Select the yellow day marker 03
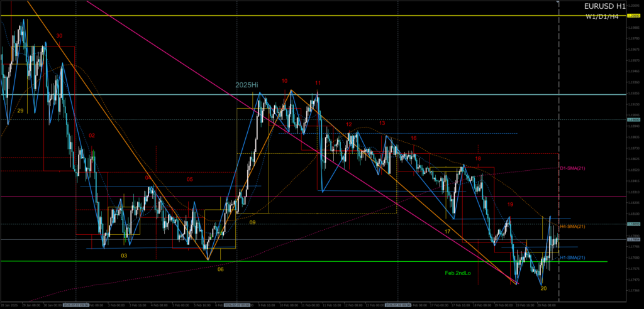This screenshot has height=309, width=644. pos(124,256)
